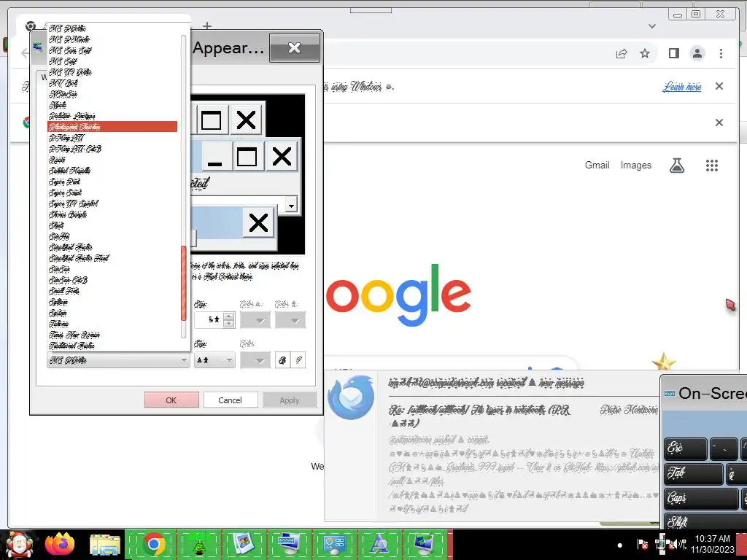Switch to Chrome in the taskbar
The image size is (747, 560).
click(x=153, y=544)
